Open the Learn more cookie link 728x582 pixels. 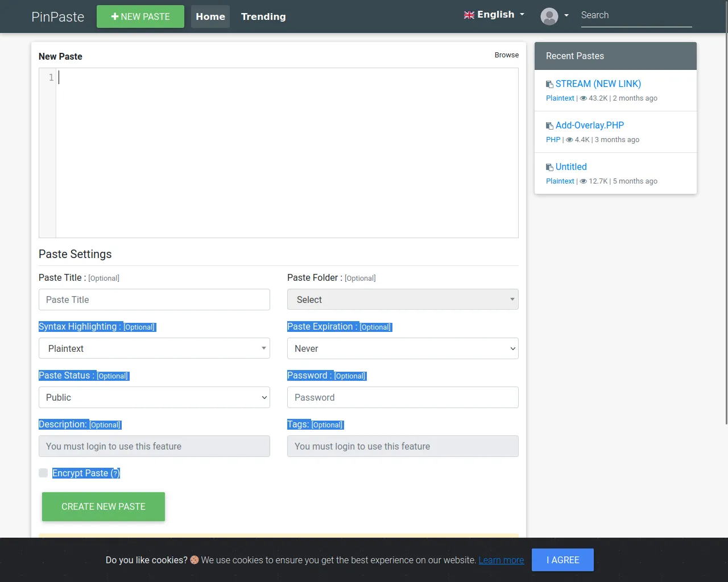501,560
